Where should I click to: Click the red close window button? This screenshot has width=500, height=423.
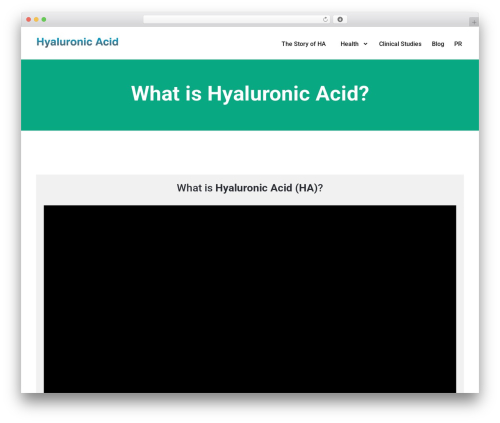29,19
